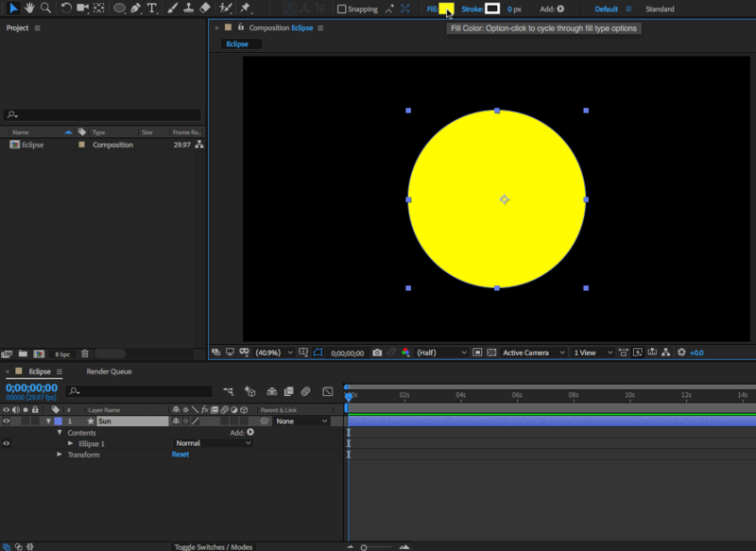
Task: Select the Zoom magnifier tool
Action: [x=45, y=9]
